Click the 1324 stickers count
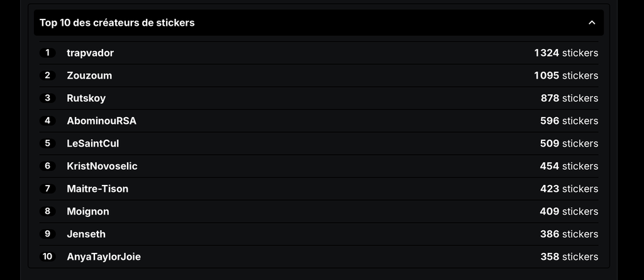 (566, 53)
